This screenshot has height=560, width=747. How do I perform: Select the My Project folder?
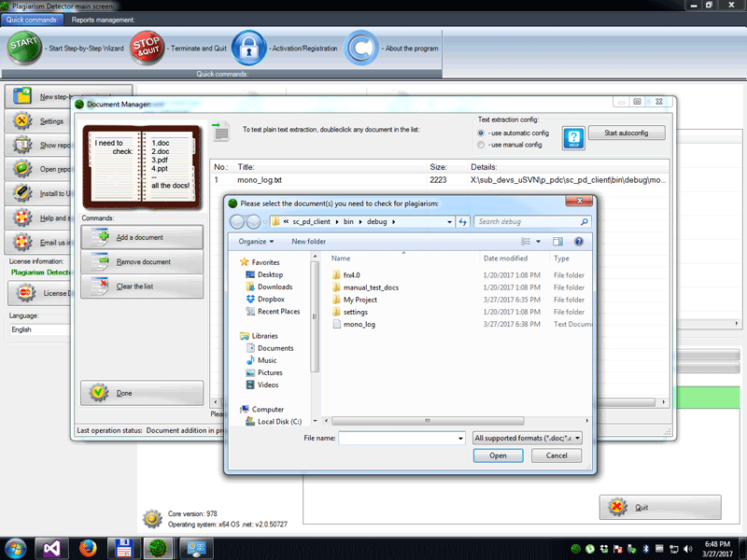360,300
